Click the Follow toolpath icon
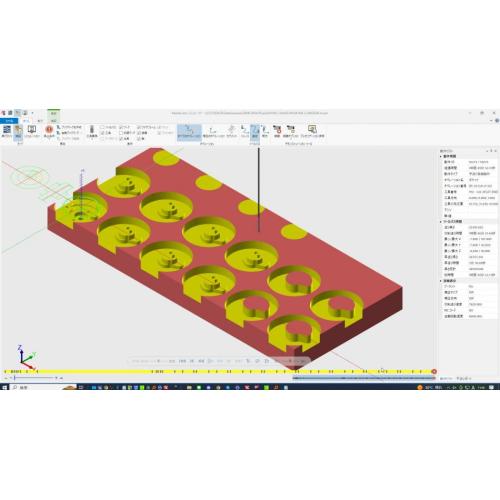 [245, 132]
